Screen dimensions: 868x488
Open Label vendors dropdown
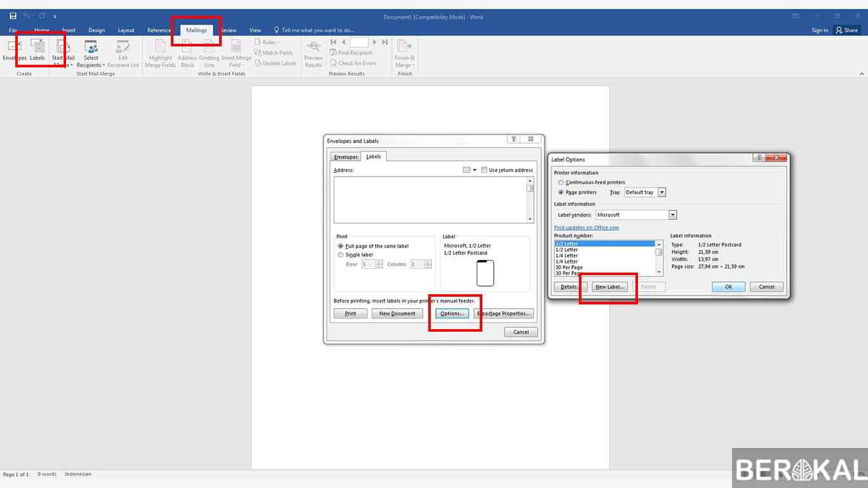[673, 215]
